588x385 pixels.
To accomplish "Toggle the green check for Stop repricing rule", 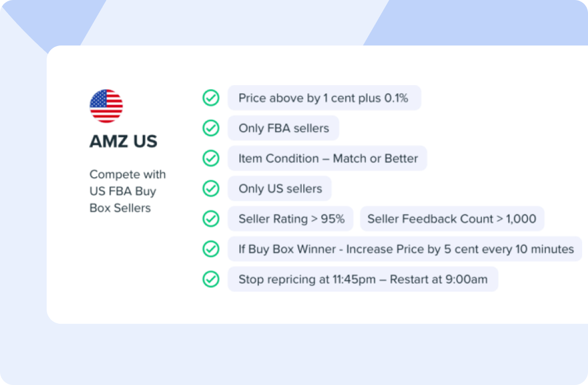I will pos(211,279).
